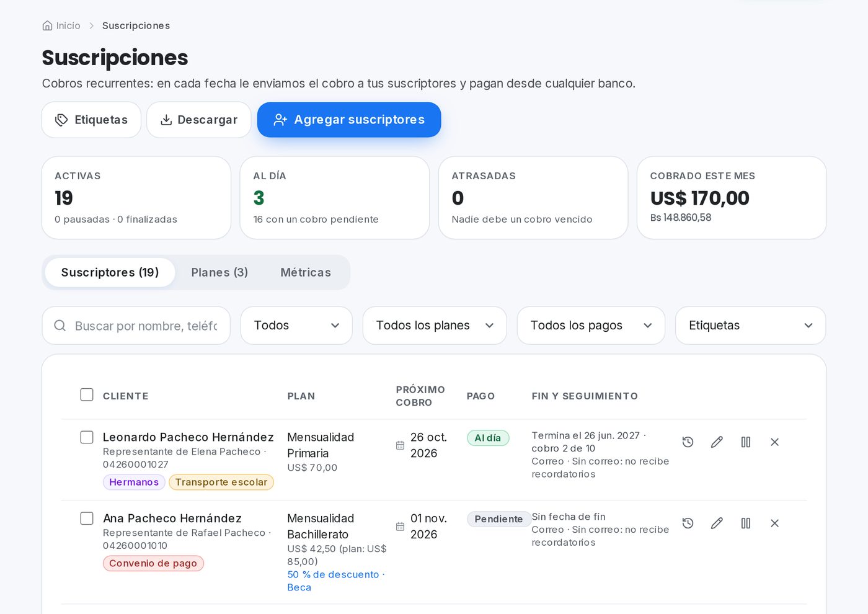Click the Al día payment badge
This screenshot has height=614, width=868.
pos(488,438)
